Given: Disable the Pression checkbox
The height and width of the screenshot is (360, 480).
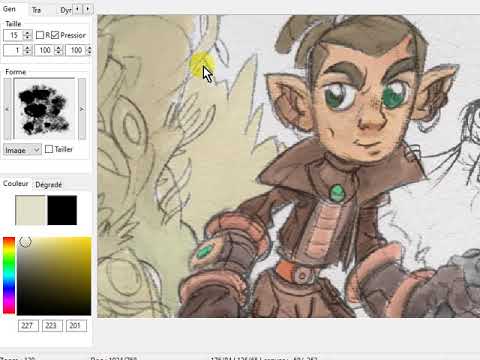Looking at the screenshot, I should point(55,35).
